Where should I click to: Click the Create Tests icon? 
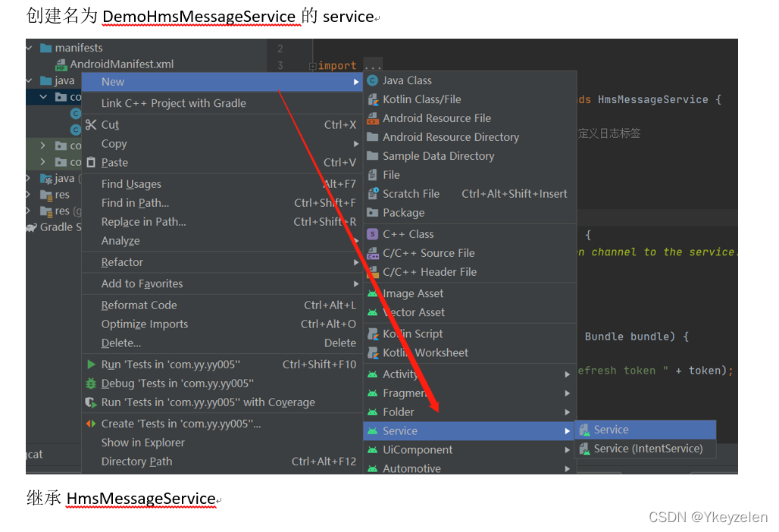pos(91,424)
